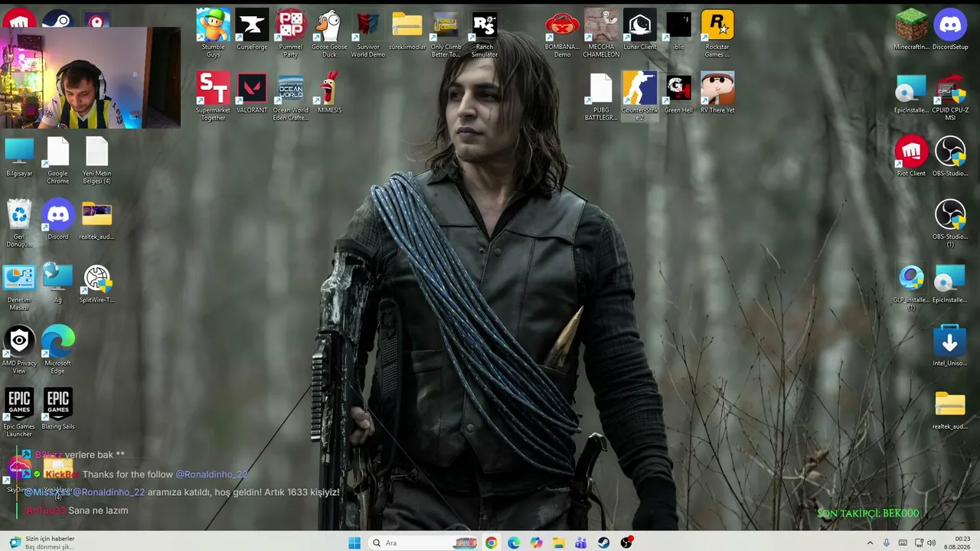
Task: Open Steam from the taskbar
Action: [604, 543]
